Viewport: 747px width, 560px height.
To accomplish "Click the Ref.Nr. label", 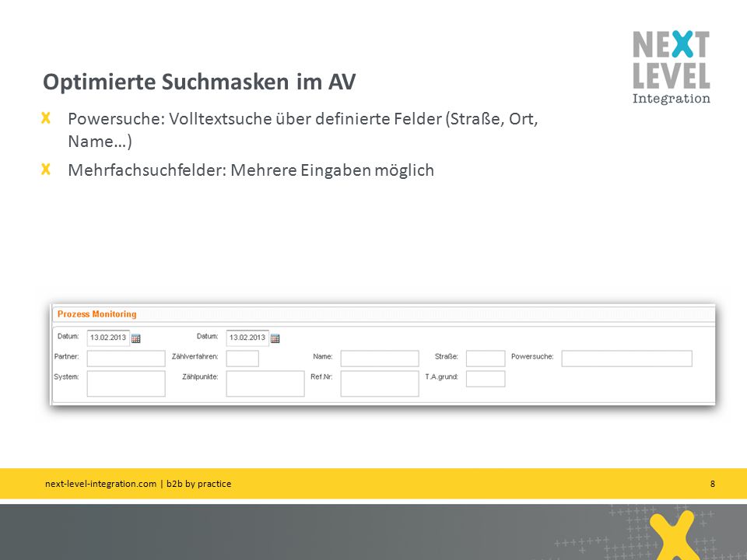I will 321,377.
